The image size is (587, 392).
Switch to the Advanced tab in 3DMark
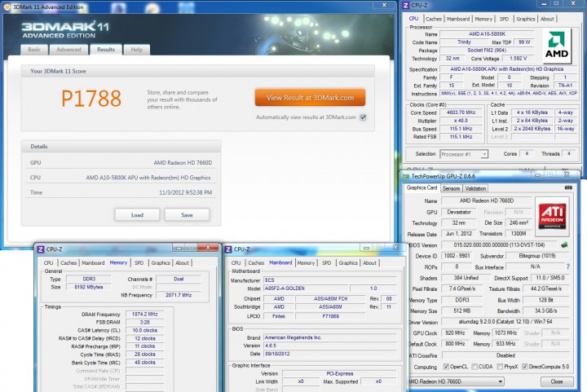click(68, 50)
